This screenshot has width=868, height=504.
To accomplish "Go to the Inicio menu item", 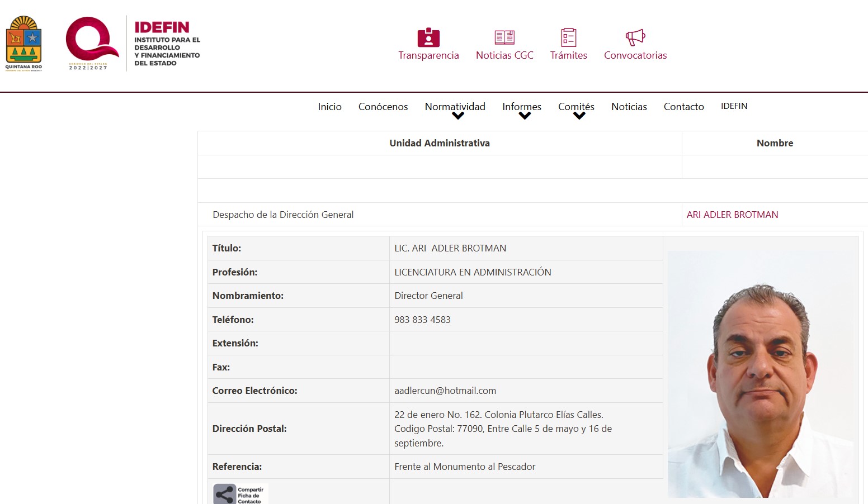I will pos(329,107).
